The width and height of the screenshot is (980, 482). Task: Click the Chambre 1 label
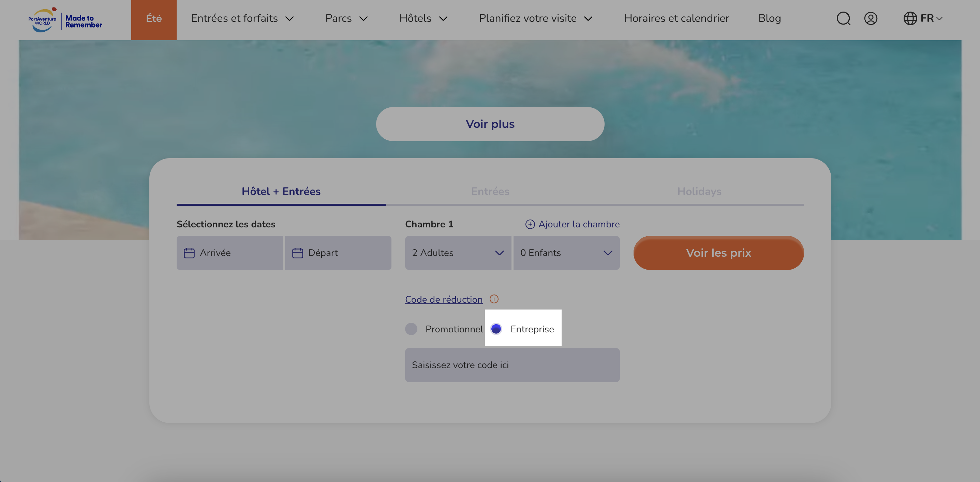[429, 224]
